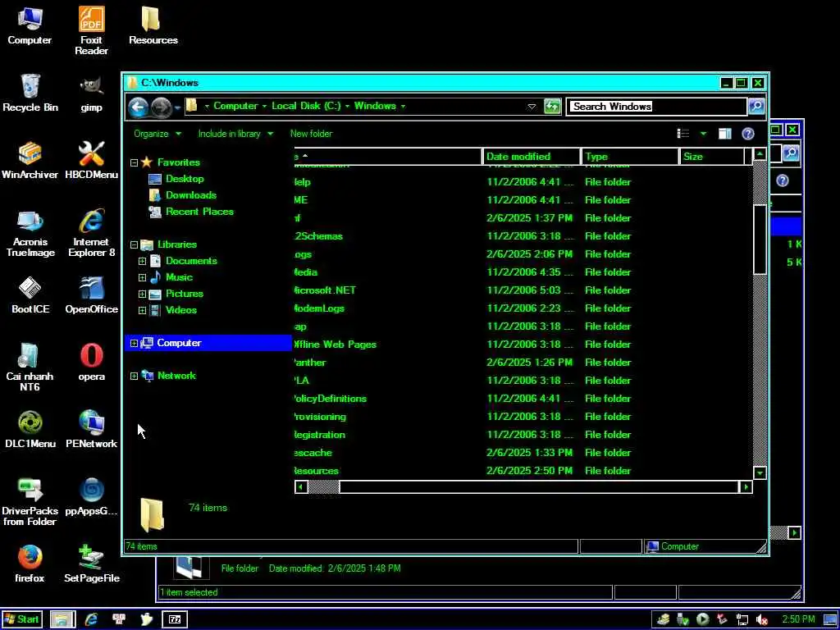This screenshot has height=630, width=840.
Task: Select Downloads under Favorites
Action: 190,195
